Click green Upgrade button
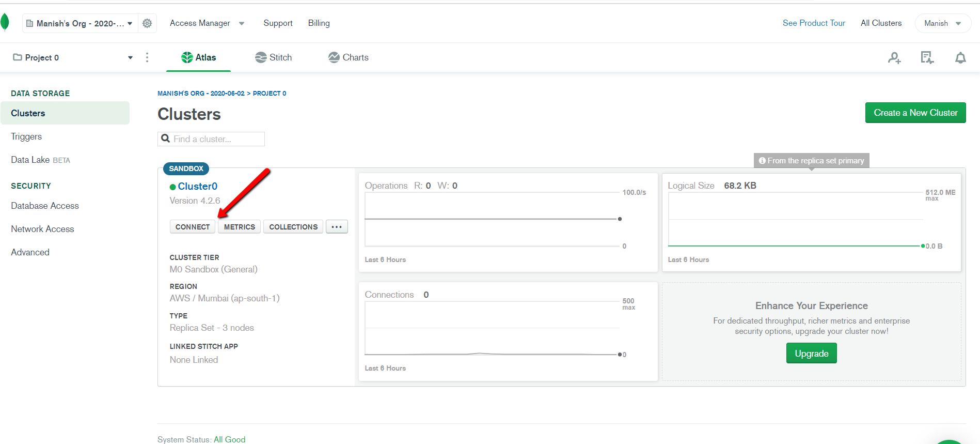Viewport: 980px width, 444px height. [812, 354]
